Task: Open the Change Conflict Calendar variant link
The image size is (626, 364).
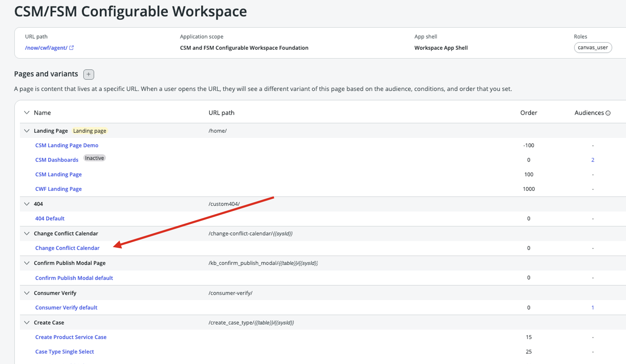Action: pyautogui.click(x=67, y=248)
